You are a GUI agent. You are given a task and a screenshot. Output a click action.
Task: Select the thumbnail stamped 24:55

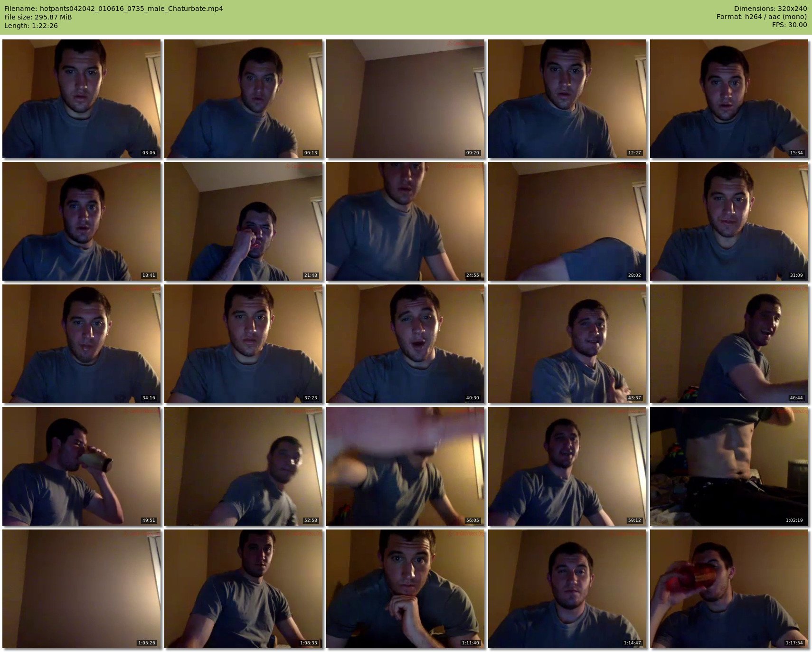[406, 221]
